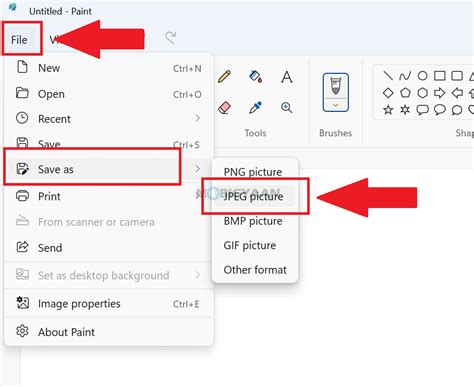Open Image properties
Image resolution: width=474 pixels, height=387 pixels.
click(x=109, y=304)
